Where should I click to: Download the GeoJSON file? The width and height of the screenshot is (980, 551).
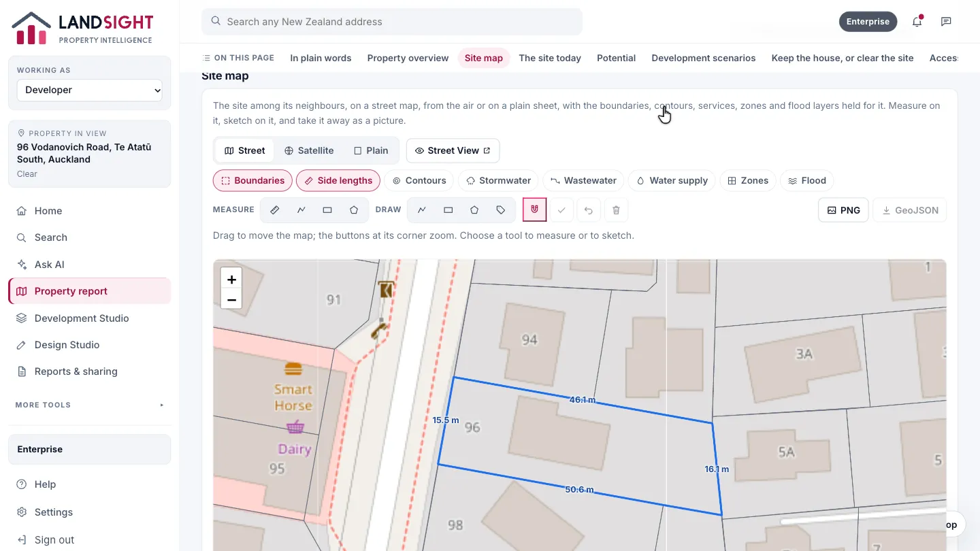909,210
